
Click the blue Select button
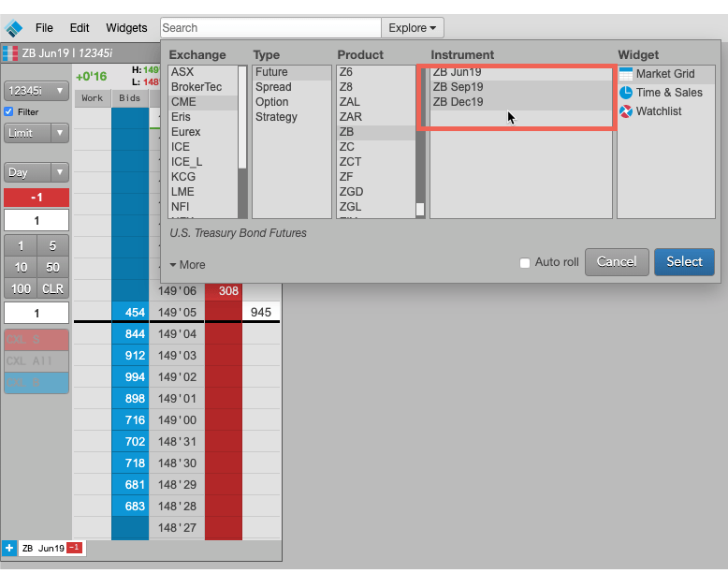click(x=684, y=262)
